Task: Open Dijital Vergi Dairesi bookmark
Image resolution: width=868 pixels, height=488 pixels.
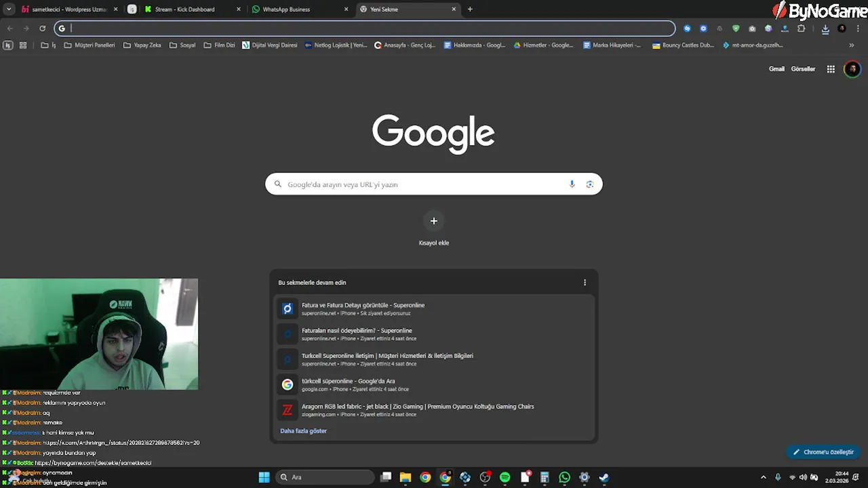Action: pos(270,45)
